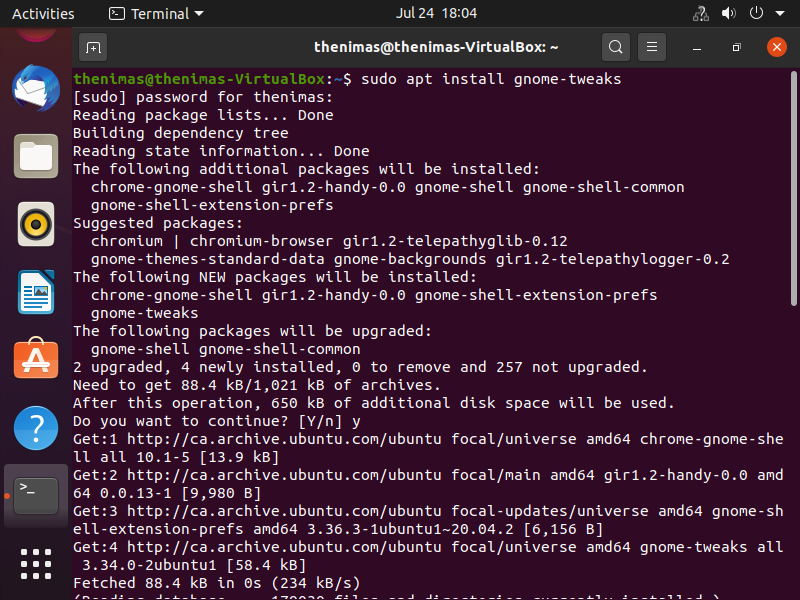
Task: Click 'Suggested packages:' line
Action: pos(158,223)
